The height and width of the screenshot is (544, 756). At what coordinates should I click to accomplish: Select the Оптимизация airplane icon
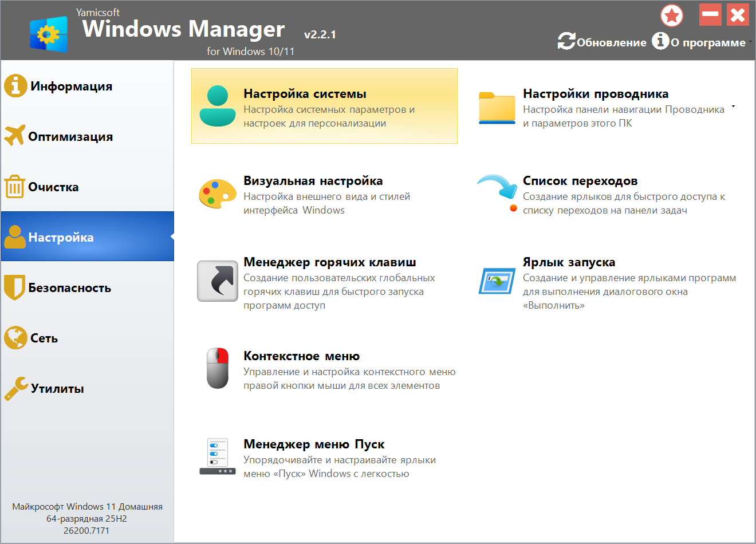pos(15,136)
